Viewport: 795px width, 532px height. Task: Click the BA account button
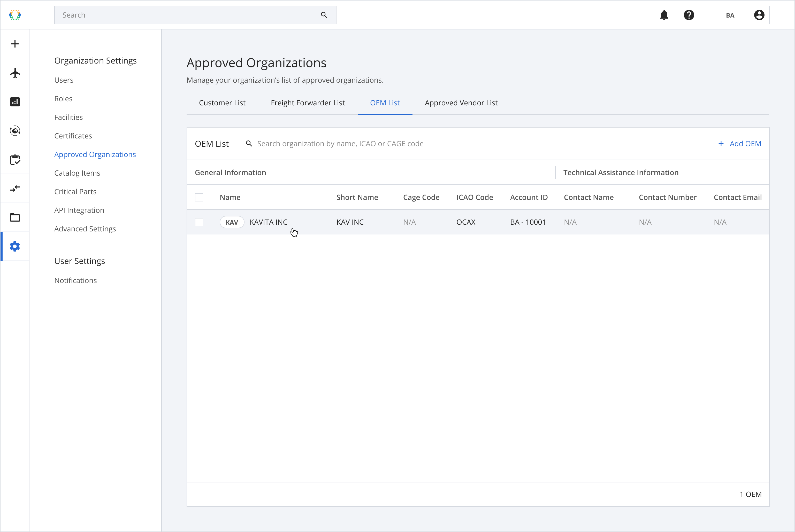(x=738, y=15)
